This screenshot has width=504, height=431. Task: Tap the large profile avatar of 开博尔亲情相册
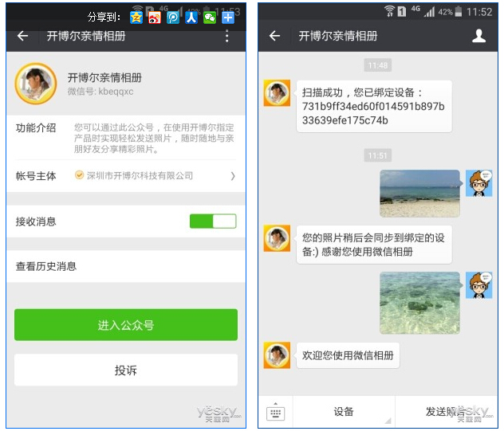36,84
